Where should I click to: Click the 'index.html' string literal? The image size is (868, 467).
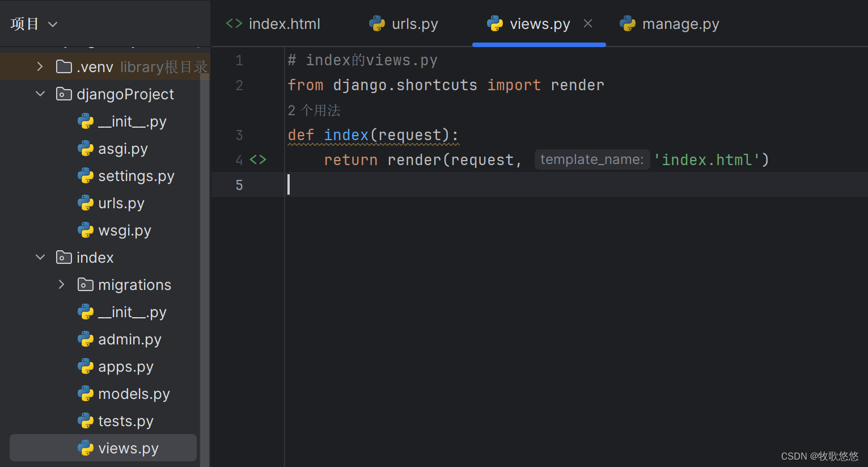(706, 160)
